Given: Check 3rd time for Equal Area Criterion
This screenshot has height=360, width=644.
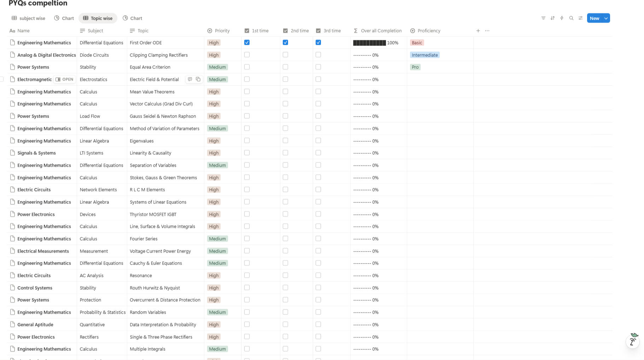Looking at the screenshot, I should (x=318, y=67).
